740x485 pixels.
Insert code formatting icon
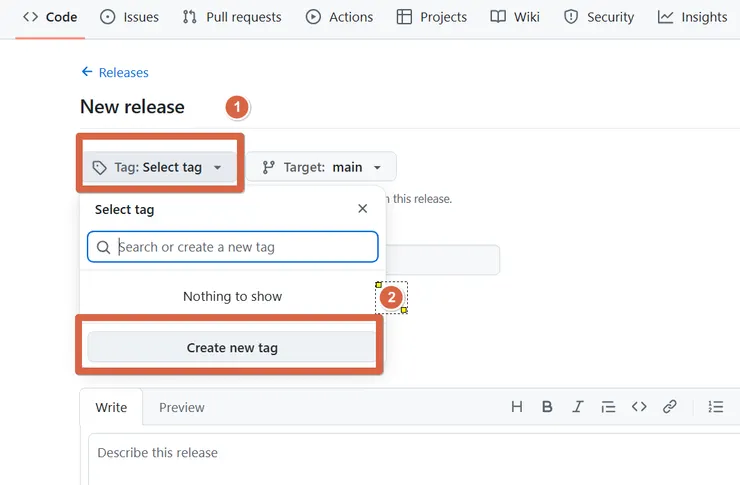[639, 407]
